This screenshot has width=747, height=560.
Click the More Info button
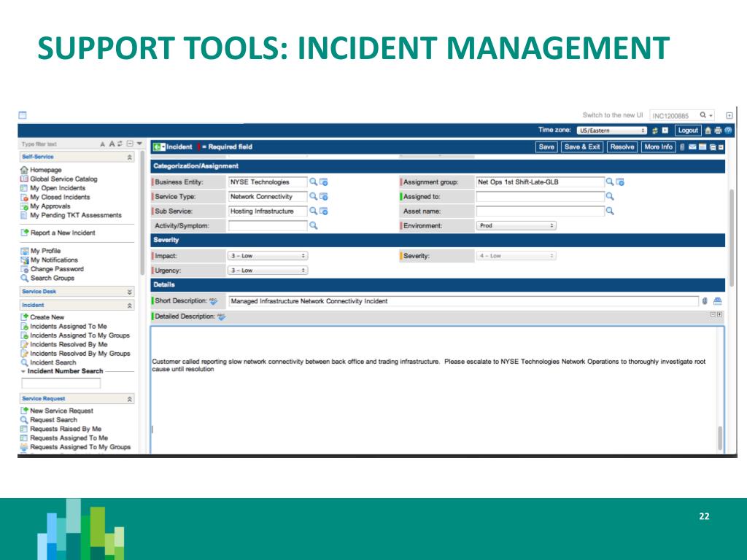point(659,147)
